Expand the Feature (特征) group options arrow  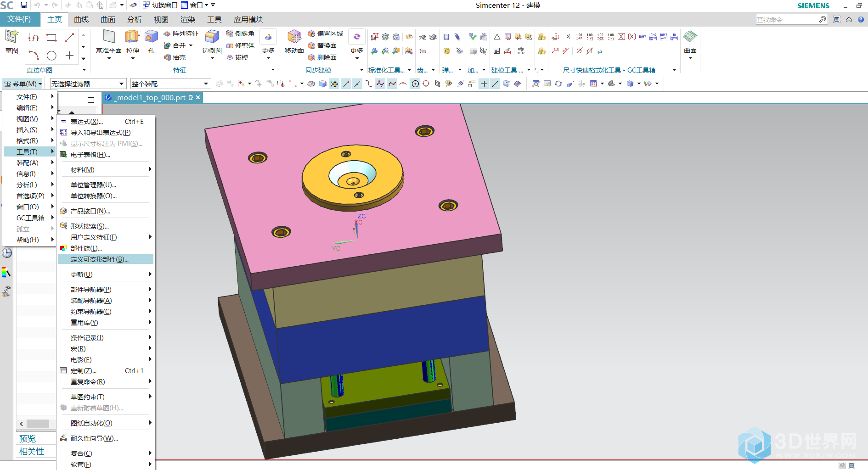(273, 70)
